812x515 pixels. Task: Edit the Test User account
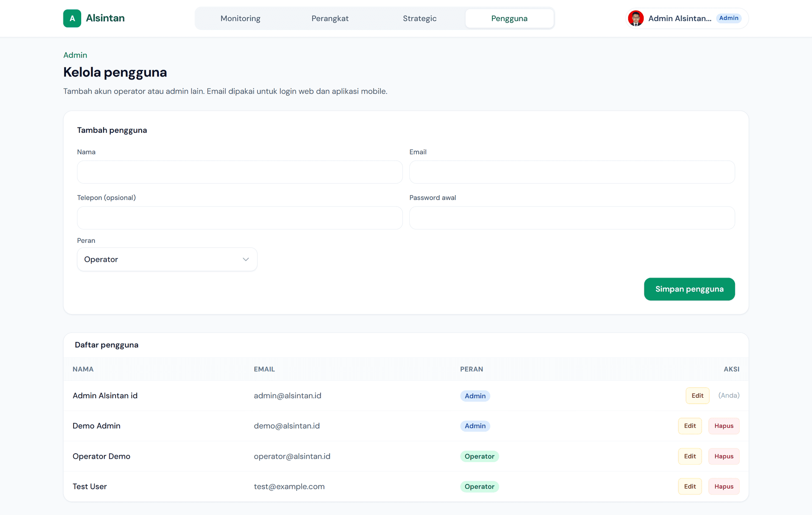pos(690,487)
